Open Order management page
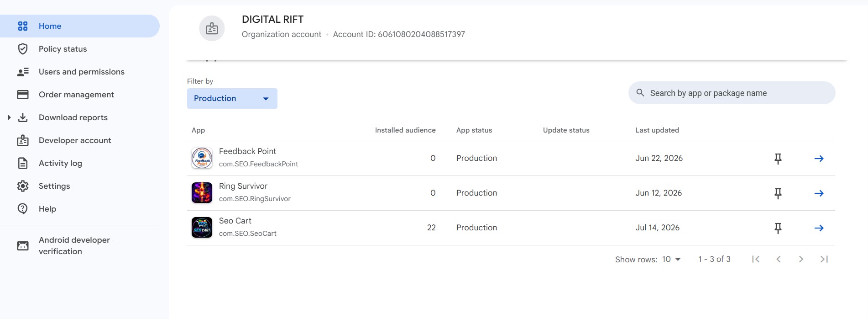The image size is (868, 319). [76, 95]
